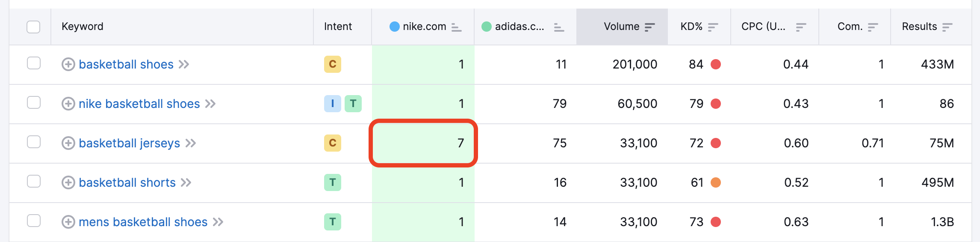Open the nike basketball shoes keyword link

tap(139, 104)
